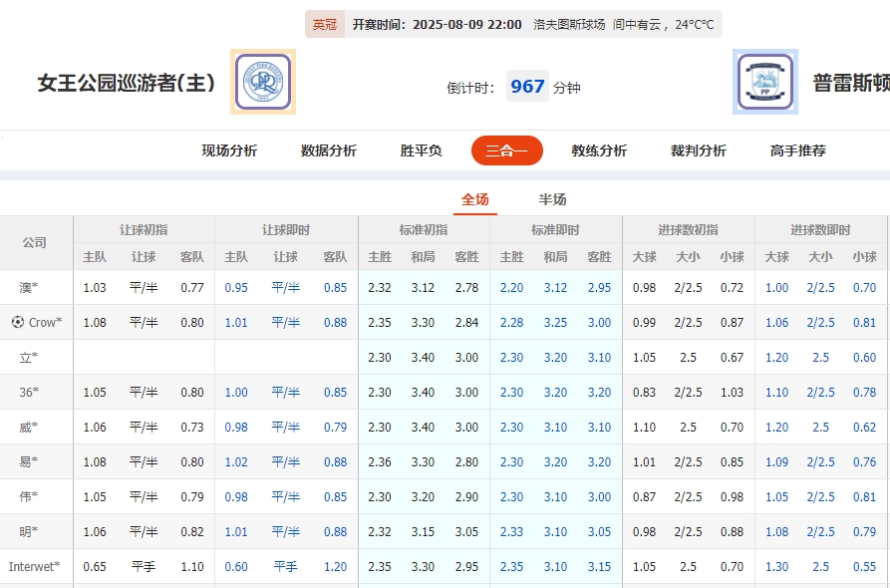This screenshot has width=890, height=588.
Task: Select the 全场 tab
Action: 475,198
